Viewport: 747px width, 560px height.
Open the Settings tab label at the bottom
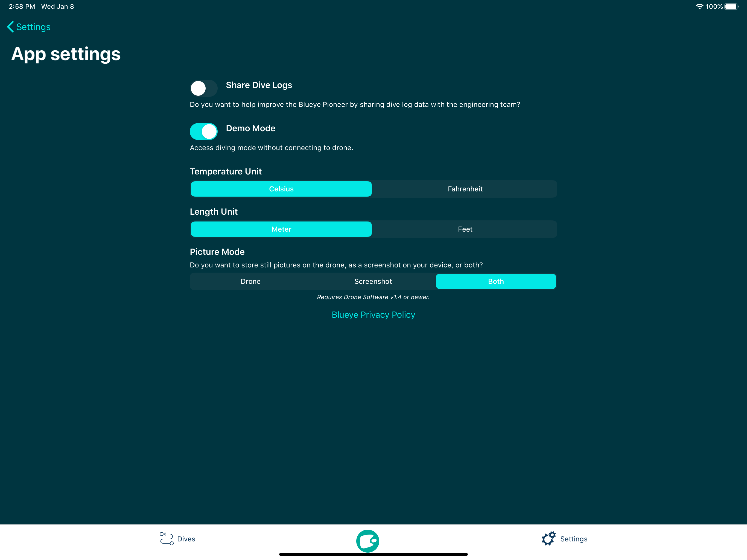(573, 539)
